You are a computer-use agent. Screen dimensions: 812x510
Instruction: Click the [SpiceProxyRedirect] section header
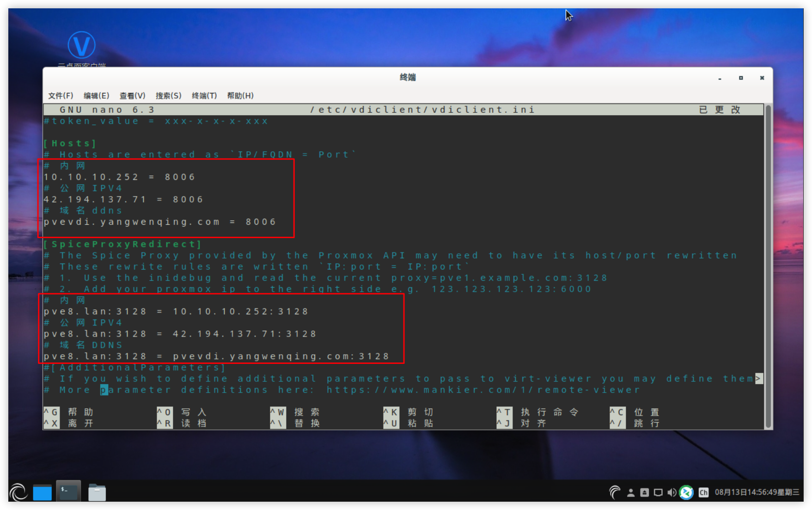click(x=122, y=244)
